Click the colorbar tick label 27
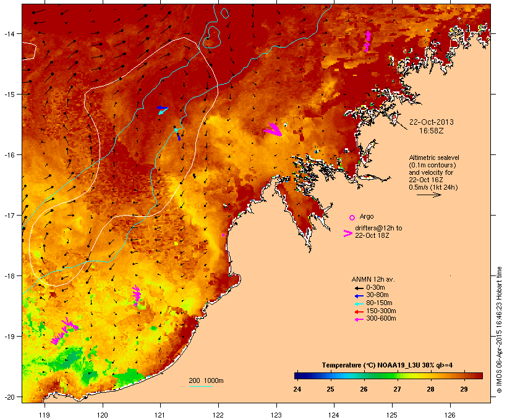This screenshot has width=507, height=420. 397,389
